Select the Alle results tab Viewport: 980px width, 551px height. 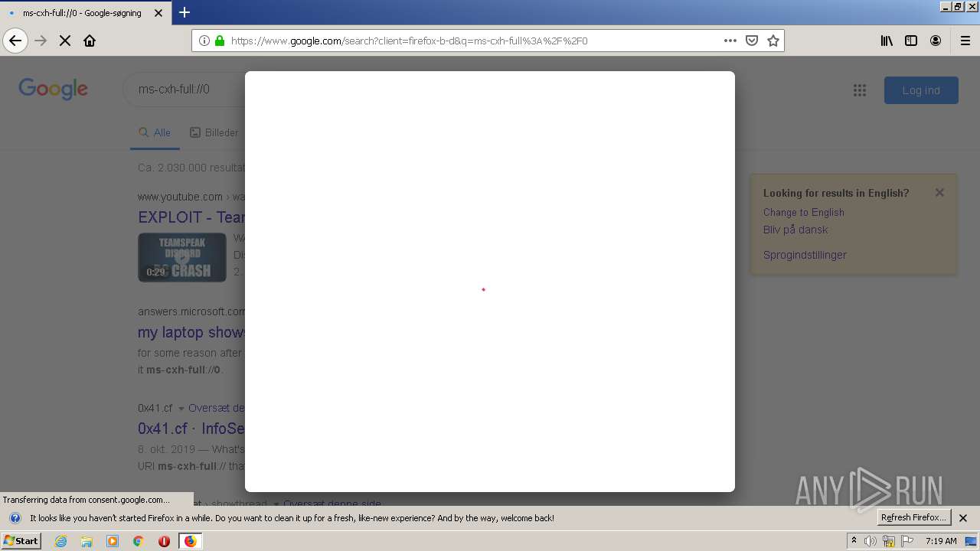click(x=155, y=132)
